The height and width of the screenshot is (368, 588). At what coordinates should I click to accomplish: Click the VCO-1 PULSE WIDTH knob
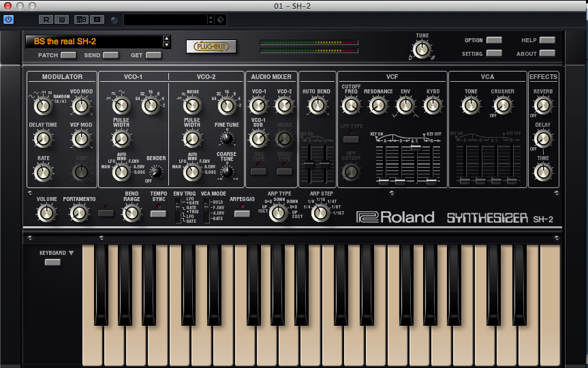click(x=121, y=139)
